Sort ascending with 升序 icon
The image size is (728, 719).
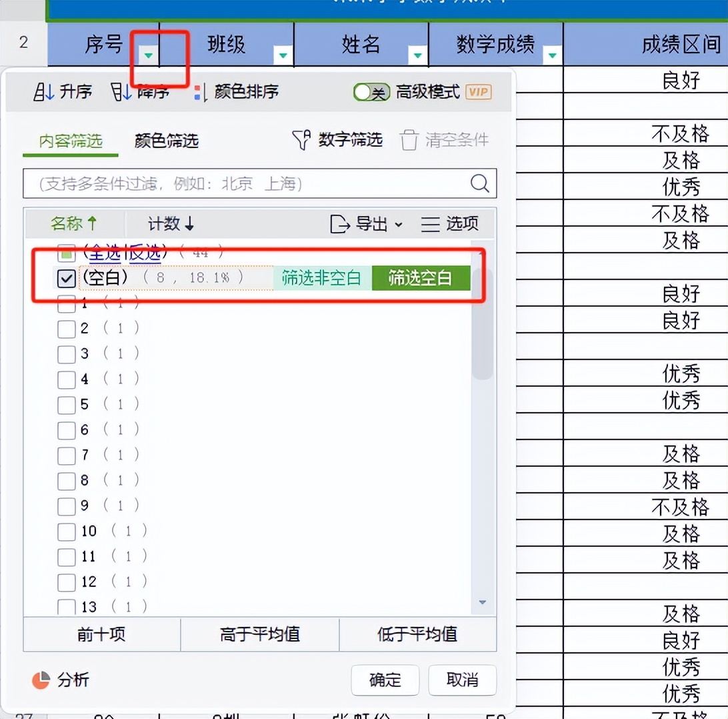coord(44,91)
